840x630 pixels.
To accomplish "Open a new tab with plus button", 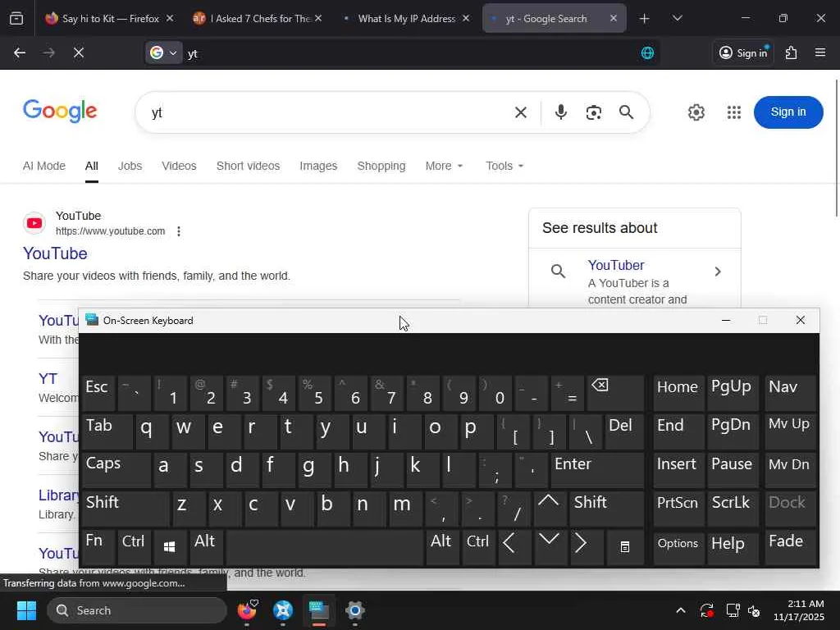I will click(645, 19).
